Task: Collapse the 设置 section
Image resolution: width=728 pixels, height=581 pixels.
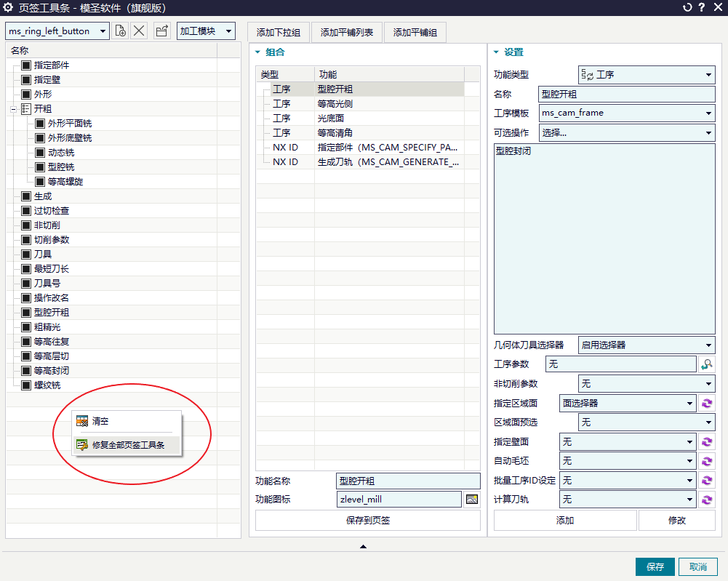Action: coord(496,52)
